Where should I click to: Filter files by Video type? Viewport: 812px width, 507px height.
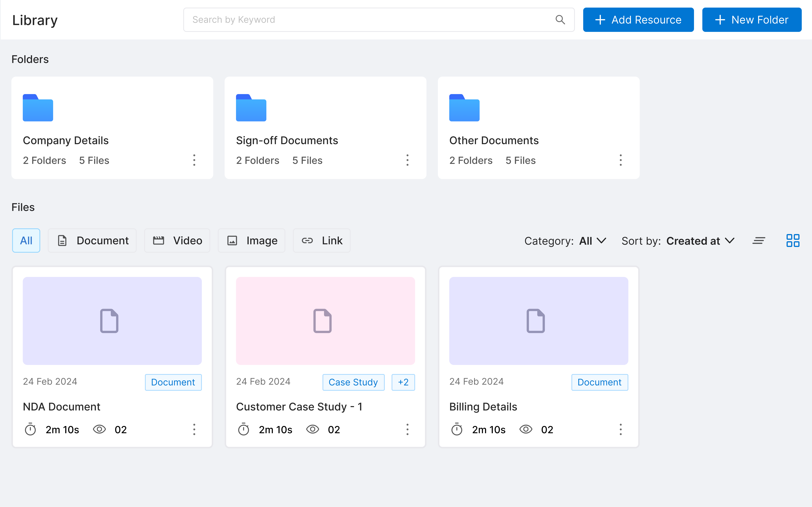click(x=177, y=241)
